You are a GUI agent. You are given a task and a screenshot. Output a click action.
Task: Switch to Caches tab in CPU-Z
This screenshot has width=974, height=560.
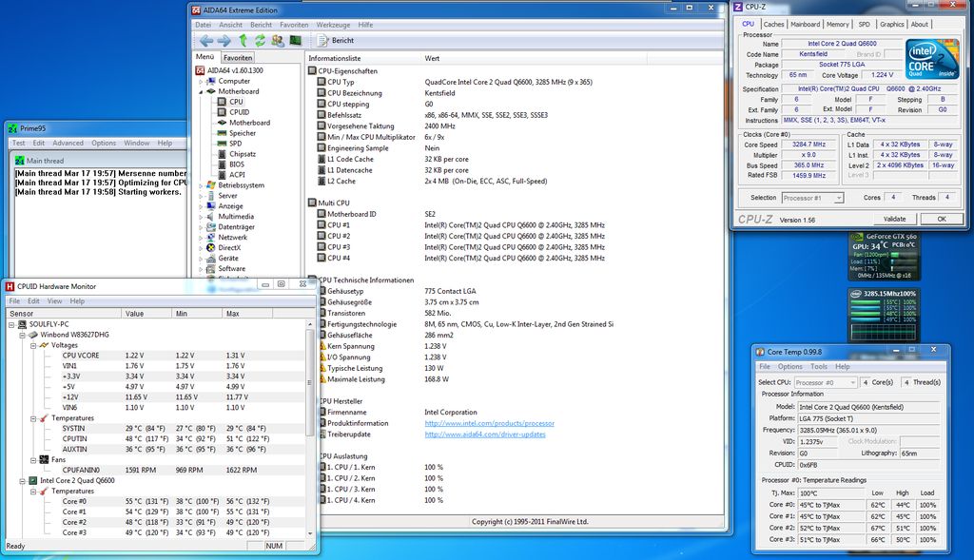(x=773, y=24)
